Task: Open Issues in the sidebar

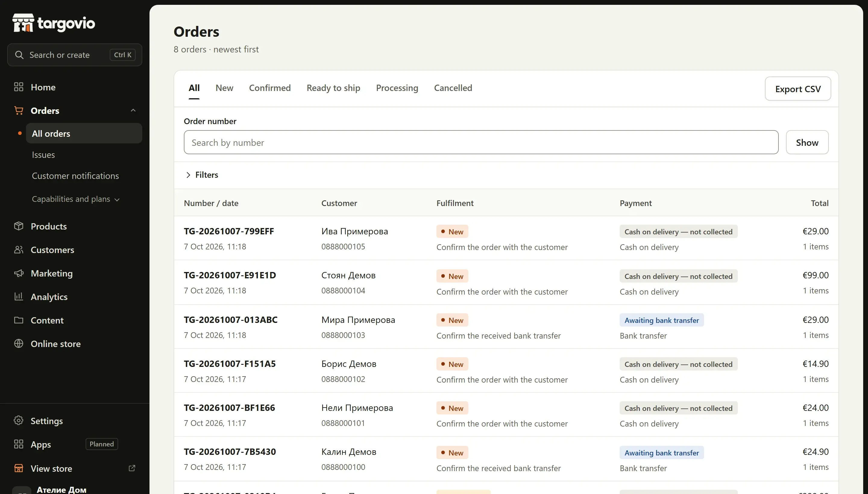Action: pyautogui.click(x=43, y=155)
